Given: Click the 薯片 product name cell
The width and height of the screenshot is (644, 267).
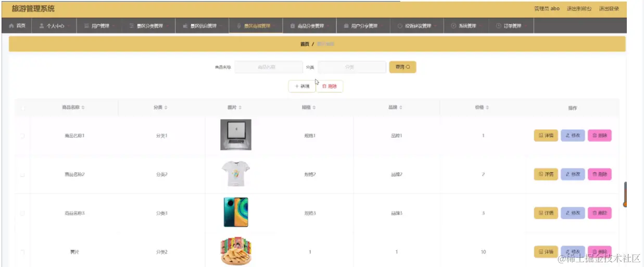Looking at the screenshot, I should (x=74, y=252).
